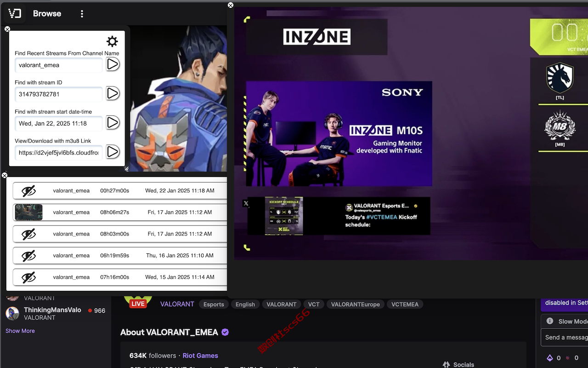Click the Sony INZONE M10S advertisement
588x368 pixels.
click(x=339, y=134)
